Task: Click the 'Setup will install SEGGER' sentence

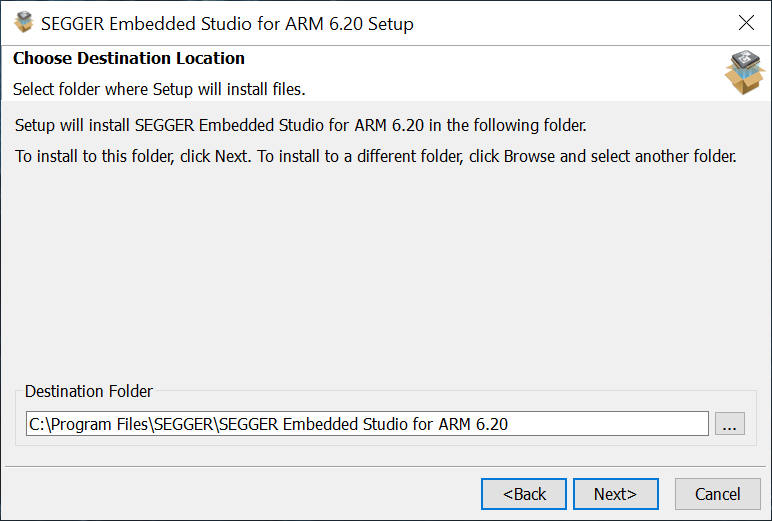Action: [x=300, y=126]
